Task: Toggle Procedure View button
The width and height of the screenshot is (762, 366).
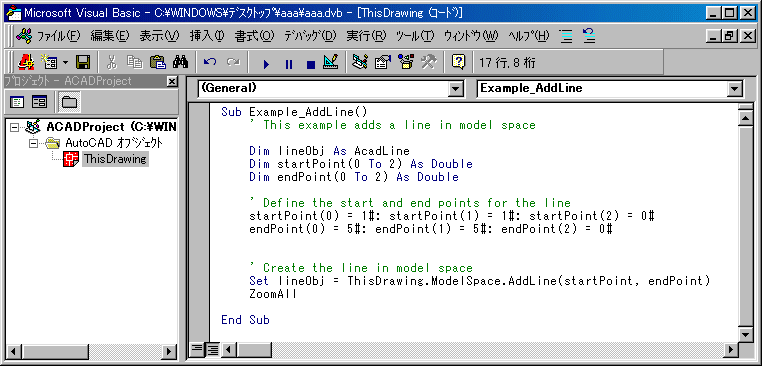Action: (x=196, y=349)
